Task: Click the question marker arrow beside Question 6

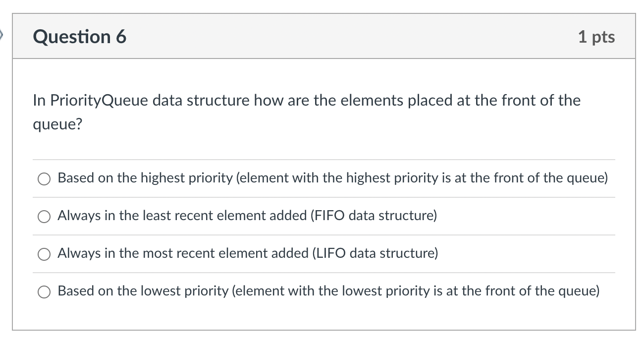Action: point(2,35)
